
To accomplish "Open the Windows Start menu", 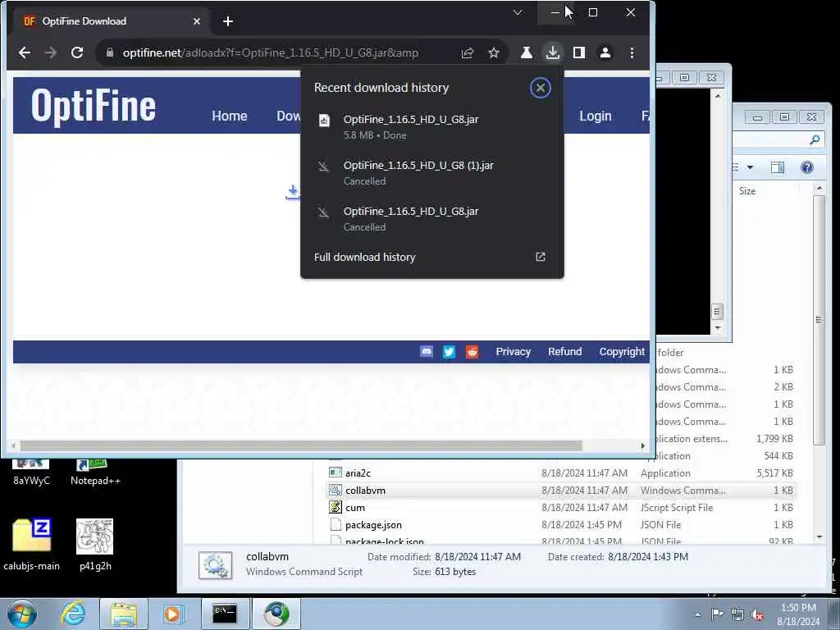I will (x=22, y=614).
